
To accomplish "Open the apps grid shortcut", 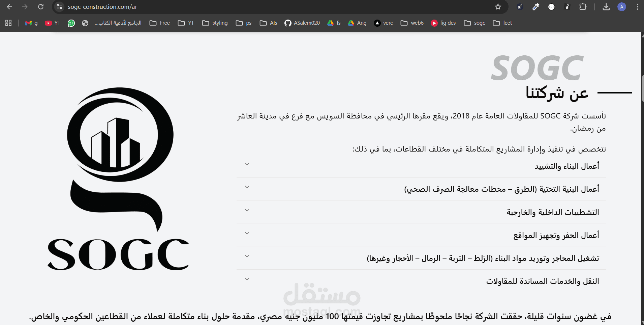I will pyautogui.click(x=8, y=23).
